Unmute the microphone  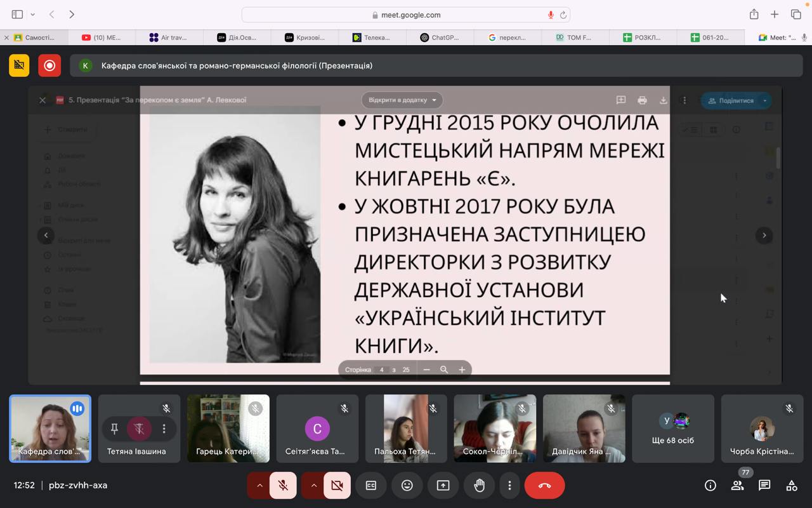[x=283, y=485]
